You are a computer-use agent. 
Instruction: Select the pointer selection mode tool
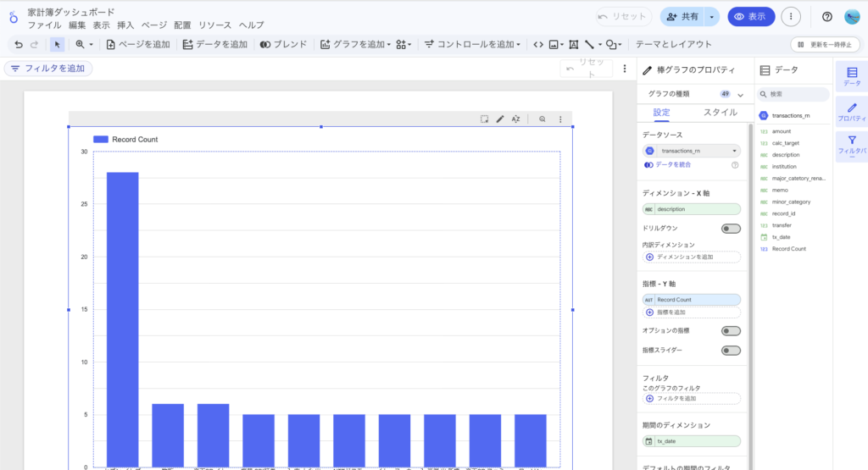point(57,44)
